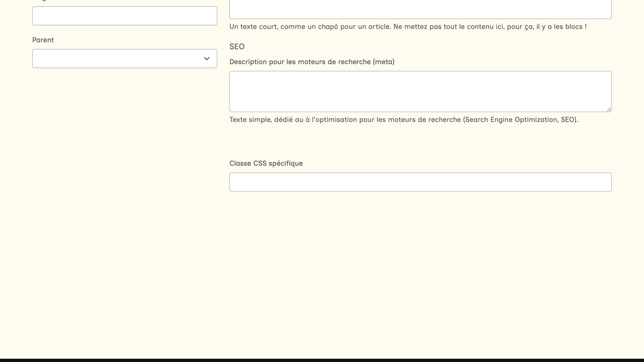644x362 pixels.
Task: Click the SEO section heading
Action: tap(237, 47)
